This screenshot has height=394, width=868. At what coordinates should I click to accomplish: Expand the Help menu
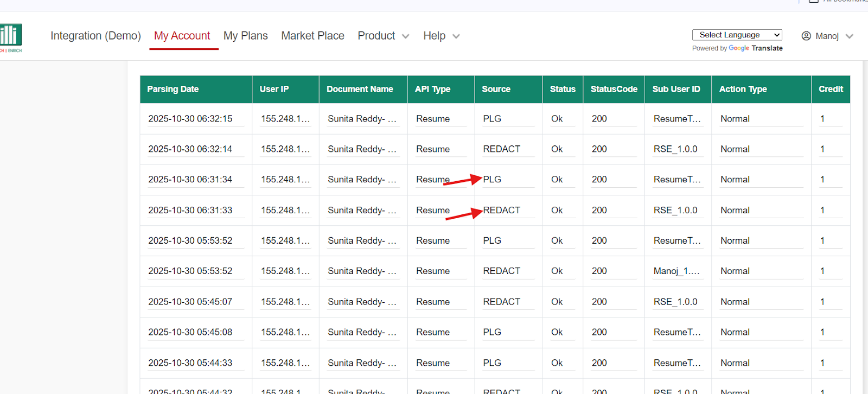point(441,36)
